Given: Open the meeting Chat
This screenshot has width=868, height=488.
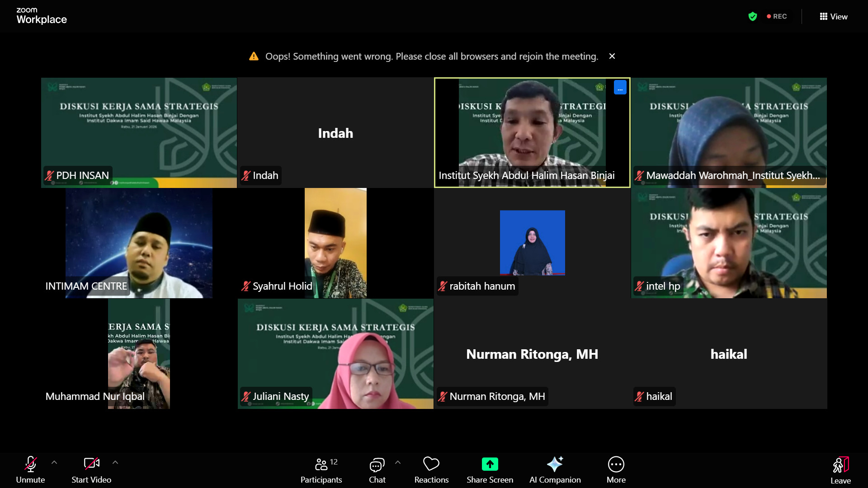Looking at the screenshot, I should point(377,469).
